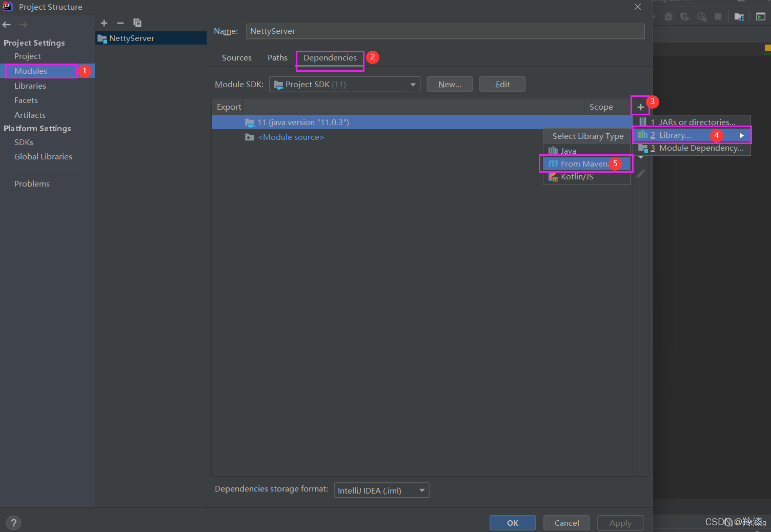
Task: Select Project under Project Settings
Action: click(x=28, y=56)
